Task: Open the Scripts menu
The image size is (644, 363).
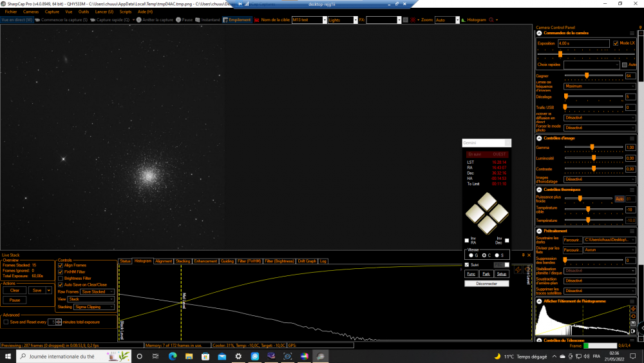Action: pos(126,12)
